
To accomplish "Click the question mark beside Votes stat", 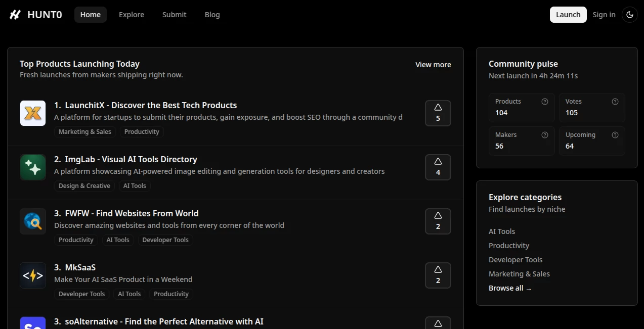I will click(x=615, y=101).
